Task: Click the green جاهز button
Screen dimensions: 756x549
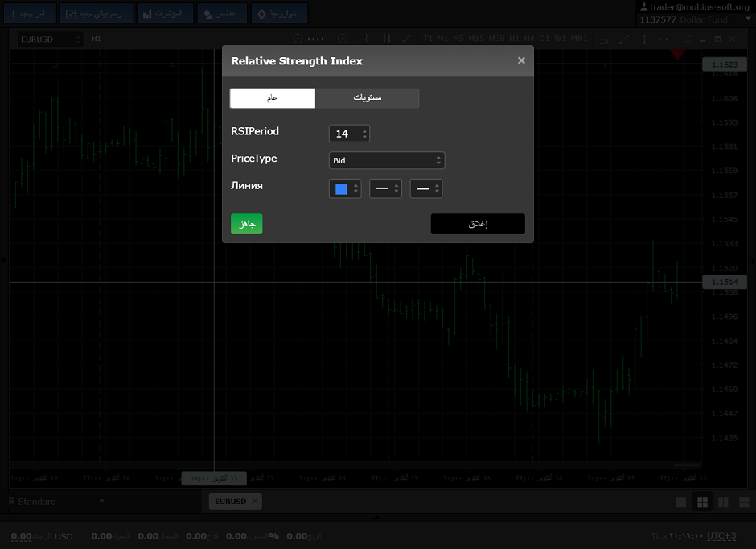Action: (x=247, y=224)
